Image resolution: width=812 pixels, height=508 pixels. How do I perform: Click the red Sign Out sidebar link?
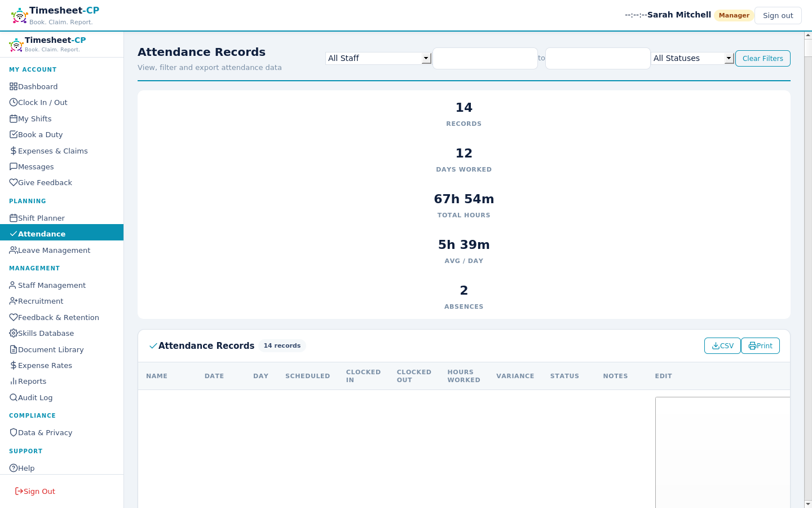(35, 491)
